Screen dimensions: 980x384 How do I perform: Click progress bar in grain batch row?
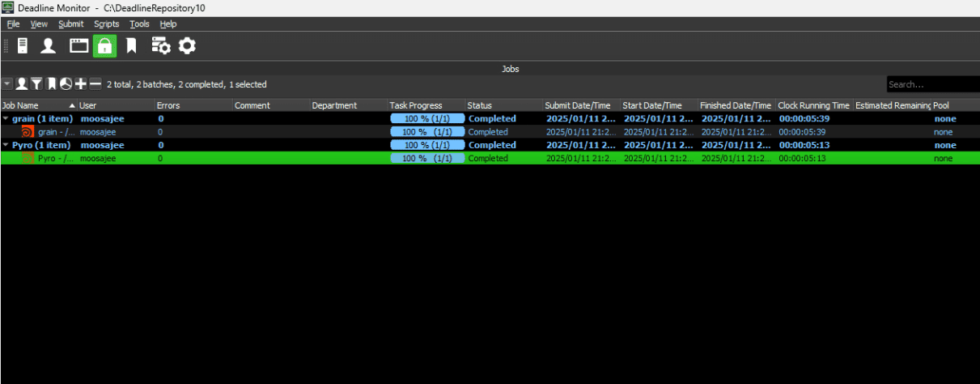pos(427,119)
